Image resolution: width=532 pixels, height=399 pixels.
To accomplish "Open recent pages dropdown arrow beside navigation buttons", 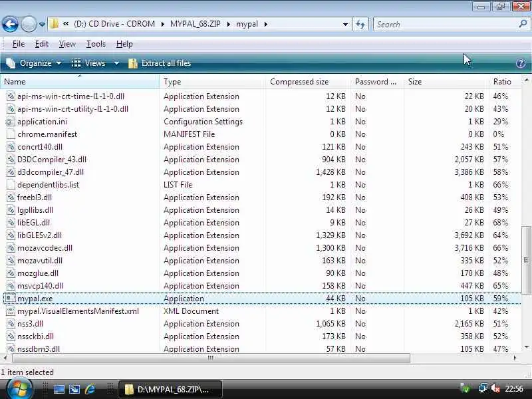I will 42,25.
